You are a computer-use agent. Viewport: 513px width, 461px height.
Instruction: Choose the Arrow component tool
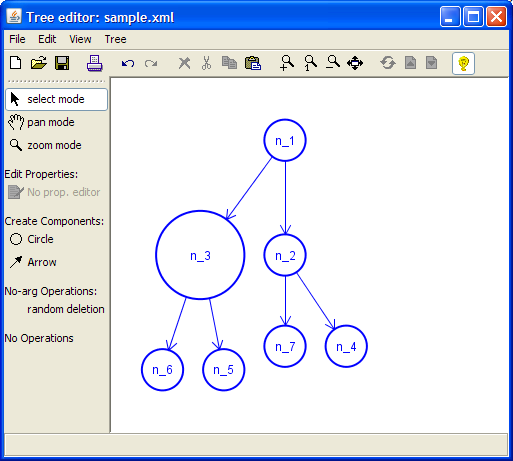[33, 262]
